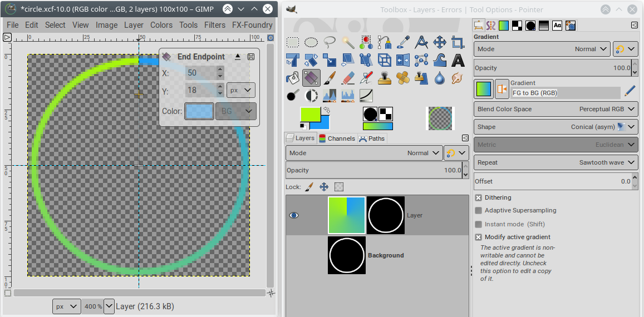Image resolution: width=644 pixels, height=317 pixels.
Task: Switch to the Channels tab
Action: click(x=337, y=138)
